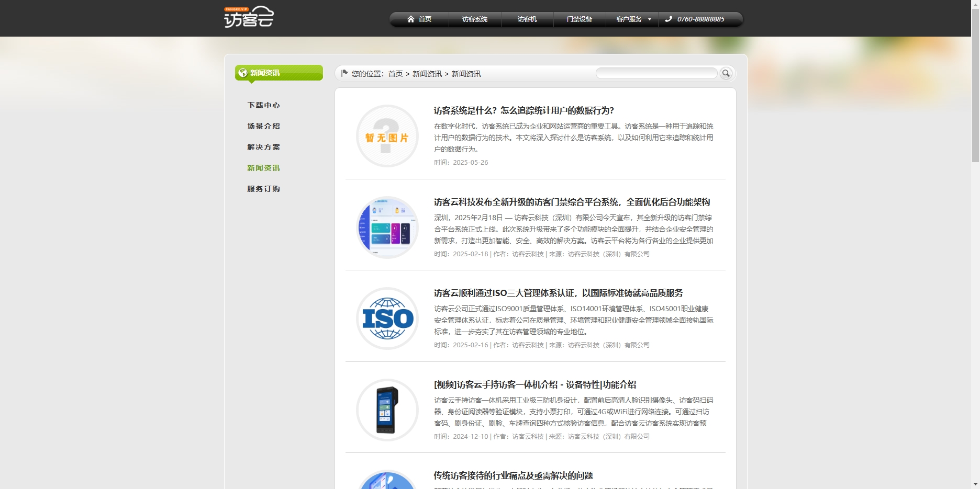Select 新闻资讯 in the sidebar list
The image size is (980, 489).
click(264, 168)
